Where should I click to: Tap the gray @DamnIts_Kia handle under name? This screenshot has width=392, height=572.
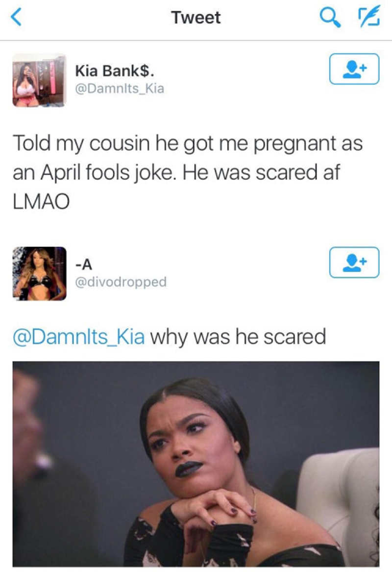point(120,89)
